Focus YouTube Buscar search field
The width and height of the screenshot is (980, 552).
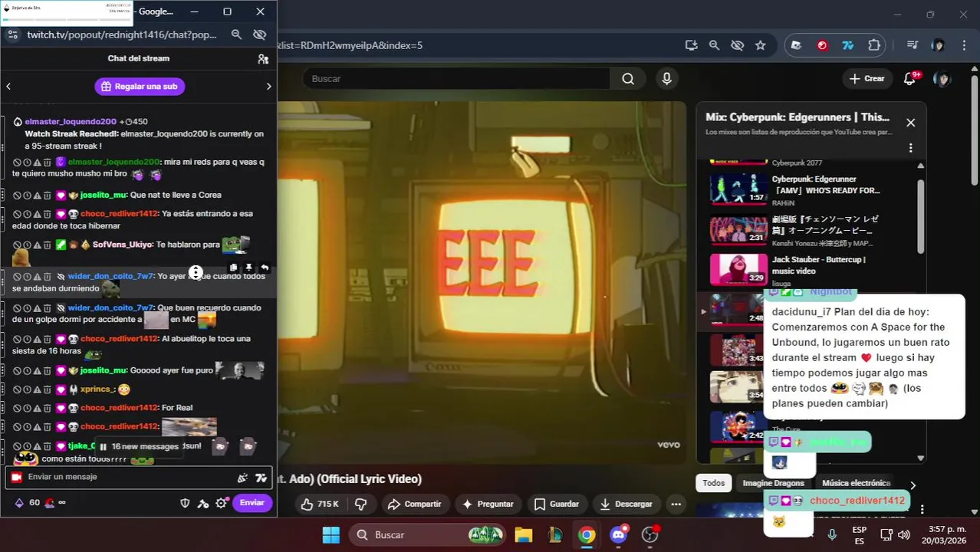click(x=456, y=78)
